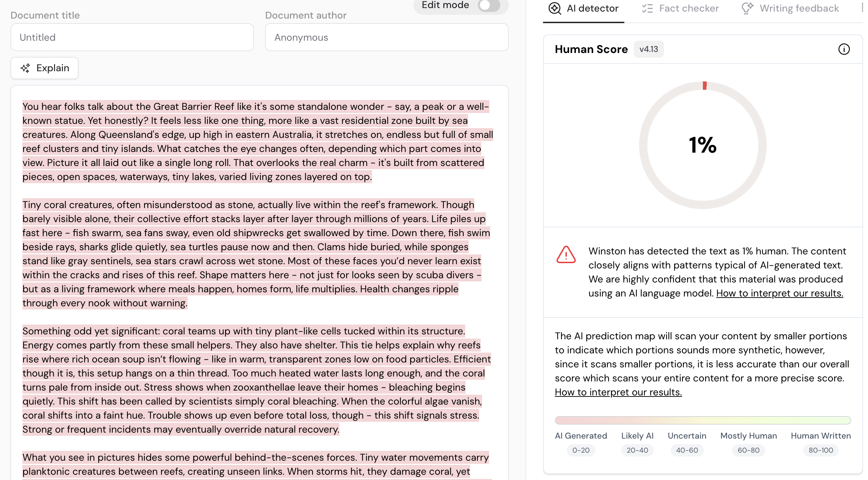
Task: Click the info icon beside Human Score
Action: pos(843,49)
